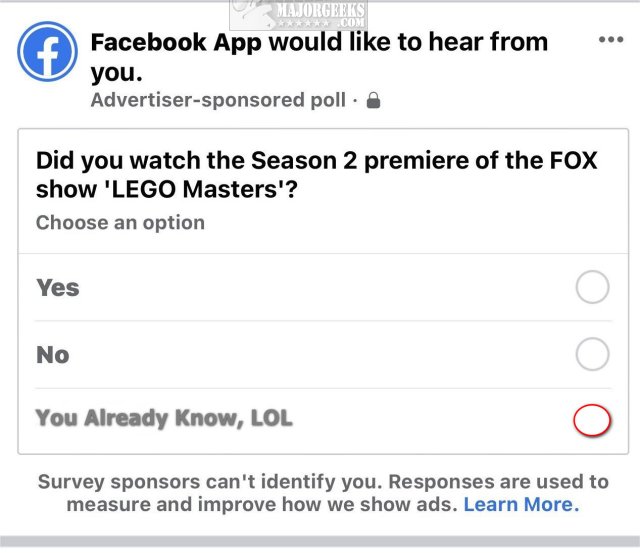This screenshot has width=640, height=553.
Task: Tap the 'No' option label
Action: click(53, 355)
